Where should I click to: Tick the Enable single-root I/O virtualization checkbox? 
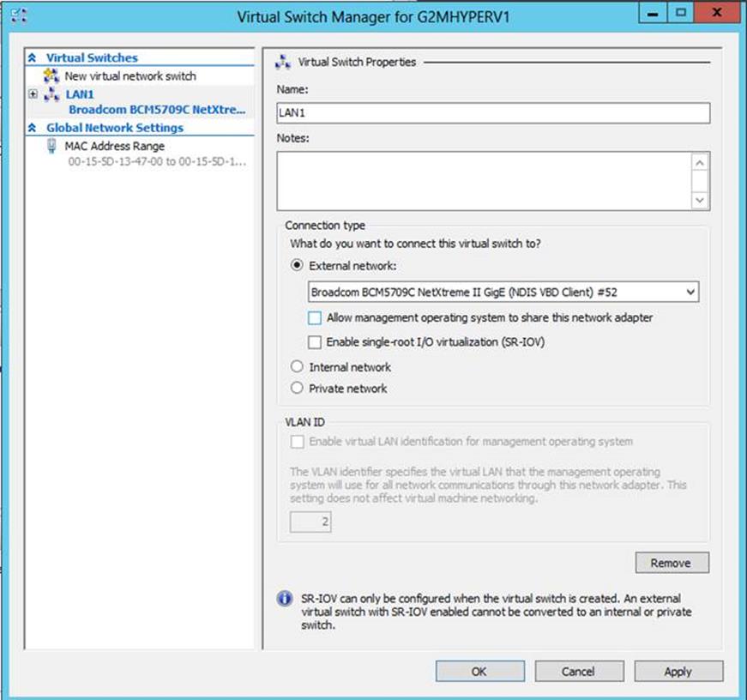(x=315, y=342)
